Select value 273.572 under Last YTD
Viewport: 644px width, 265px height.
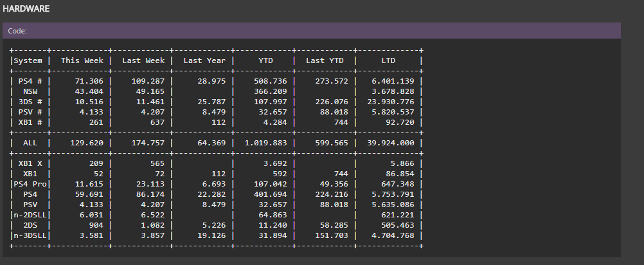tap(332, 81)
